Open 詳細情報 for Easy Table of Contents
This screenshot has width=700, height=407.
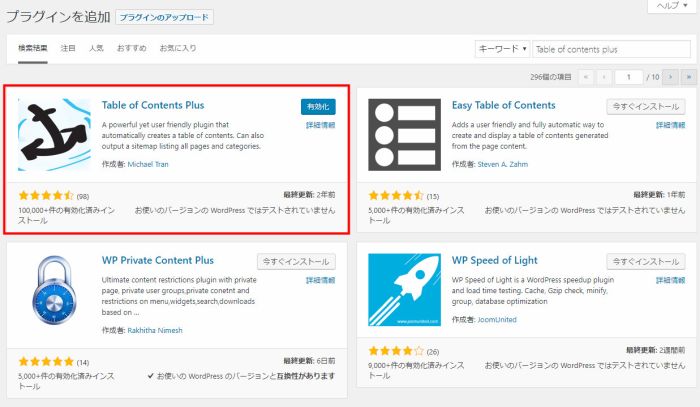coord(671,125)
